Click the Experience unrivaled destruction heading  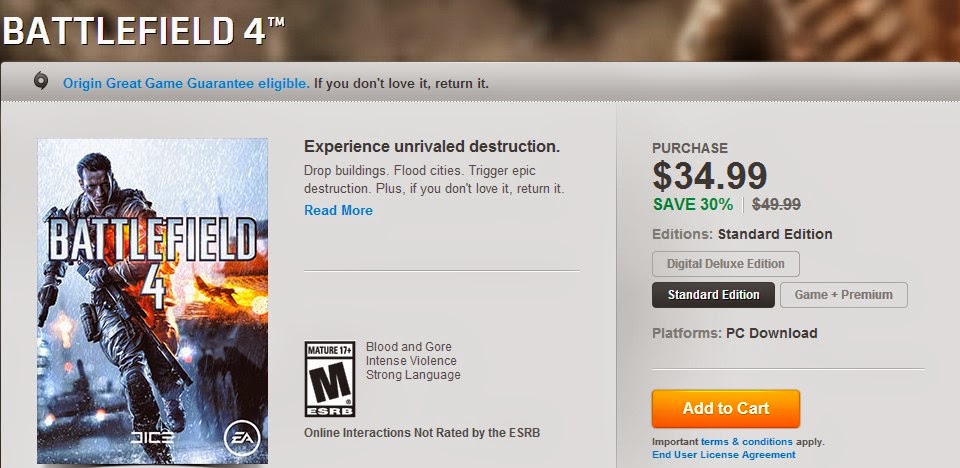click(x=431, y=146)
